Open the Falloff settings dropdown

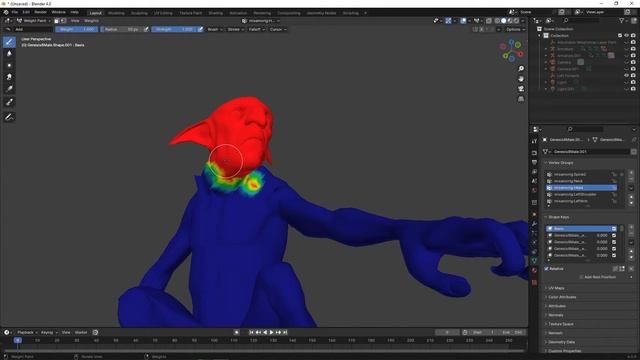pos(256,29)
